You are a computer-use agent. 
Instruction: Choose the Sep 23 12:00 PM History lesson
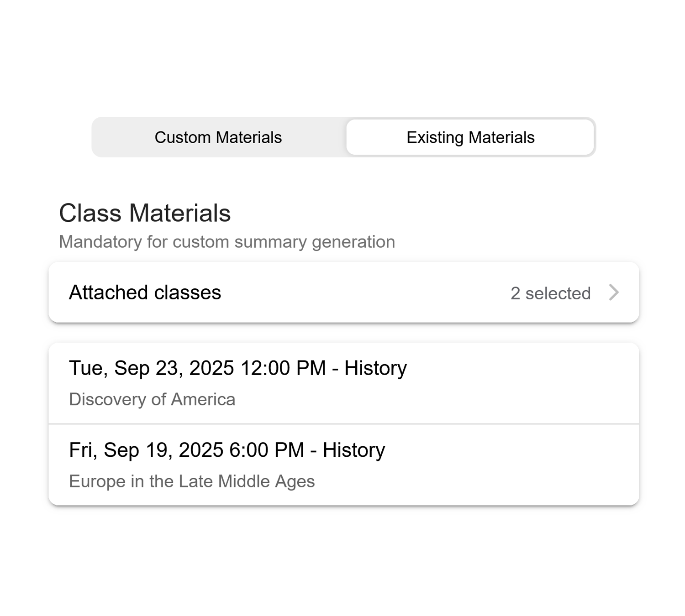point(342,382)
